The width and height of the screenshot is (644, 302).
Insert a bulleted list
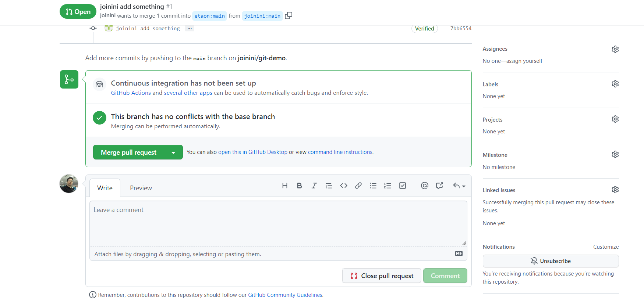click(x=373, y=186)
